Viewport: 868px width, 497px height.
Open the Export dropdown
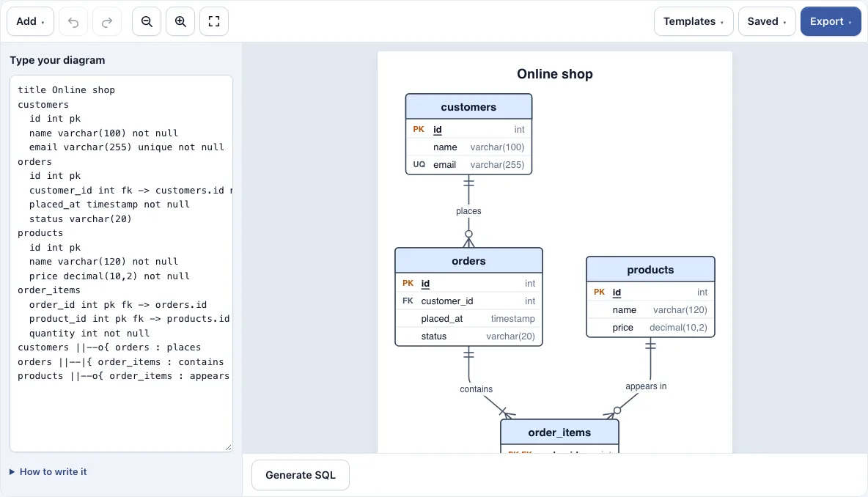pos(831,21)
